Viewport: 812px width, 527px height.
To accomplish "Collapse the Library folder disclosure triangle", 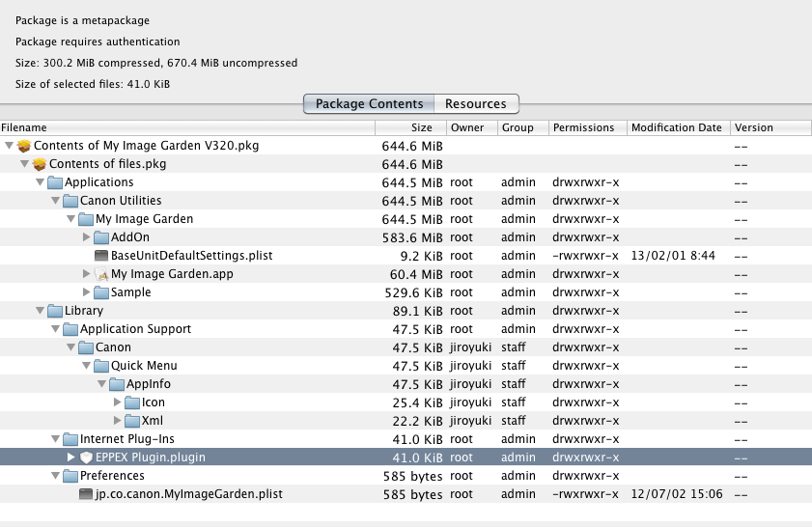I will (40, 311).
